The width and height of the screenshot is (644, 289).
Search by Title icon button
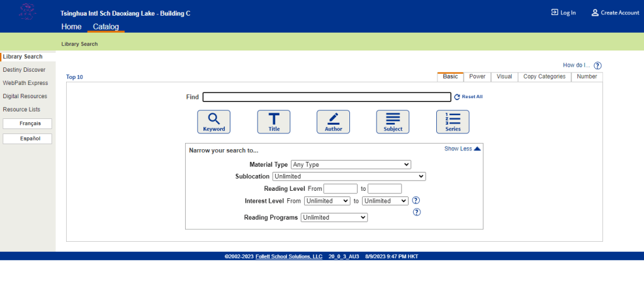[x=274, y=122]
